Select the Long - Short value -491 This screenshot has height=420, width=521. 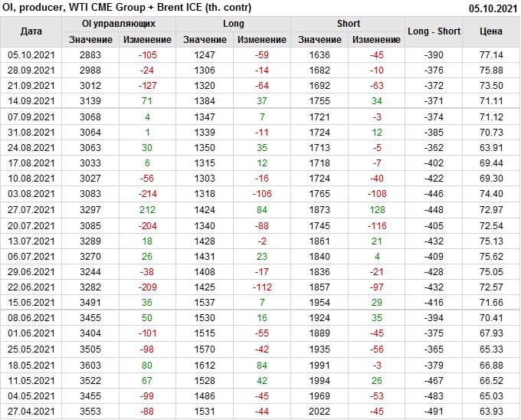coord(434,412)
